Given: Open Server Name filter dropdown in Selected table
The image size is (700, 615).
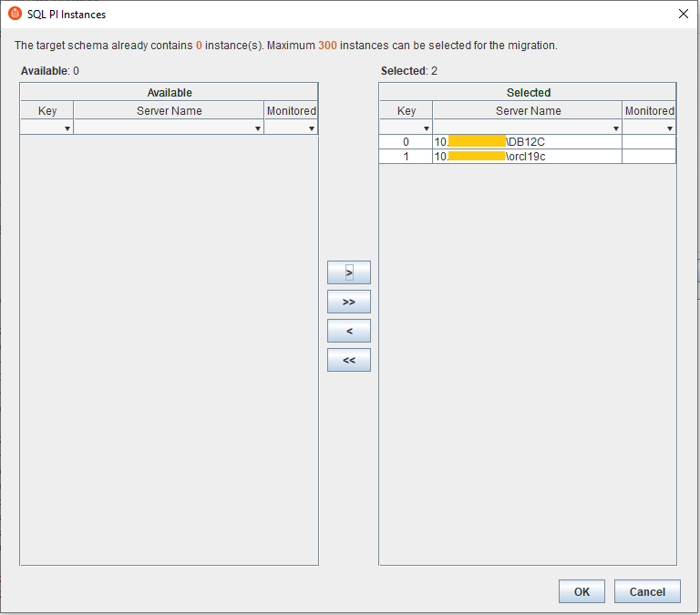Looking at the screenshot, I should (616, 128).
